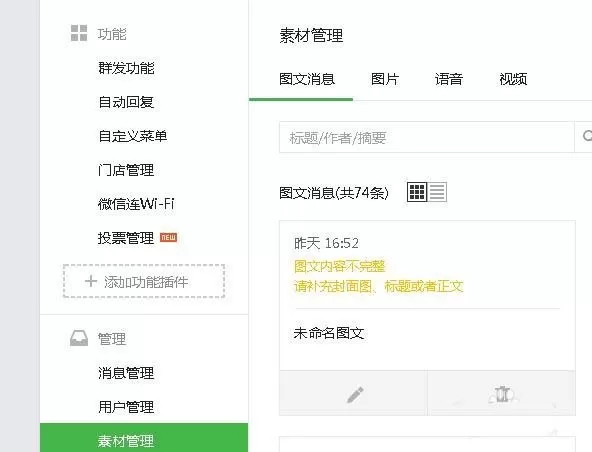Screen dimensions: 592x452
Task: Click the plus icon in 添加功能插件
Action: (91, 281)
